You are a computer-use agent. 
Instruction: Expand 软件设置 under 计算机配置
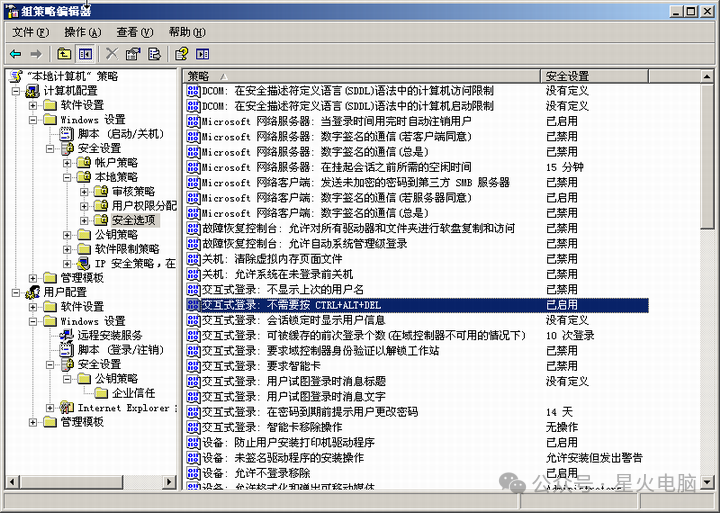[33, 106]
